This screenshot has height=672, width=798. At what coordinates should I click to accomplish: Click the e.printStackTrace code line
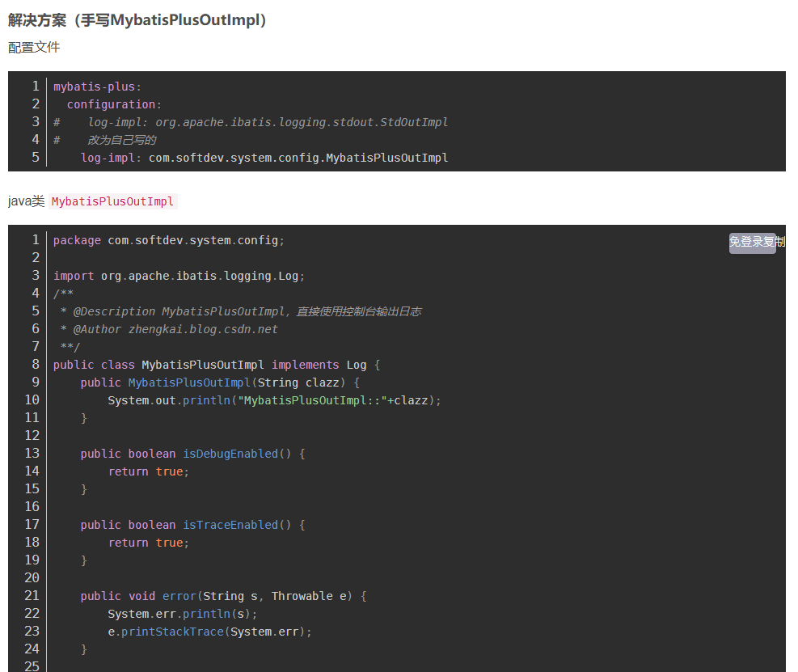(x=209, y=632)
